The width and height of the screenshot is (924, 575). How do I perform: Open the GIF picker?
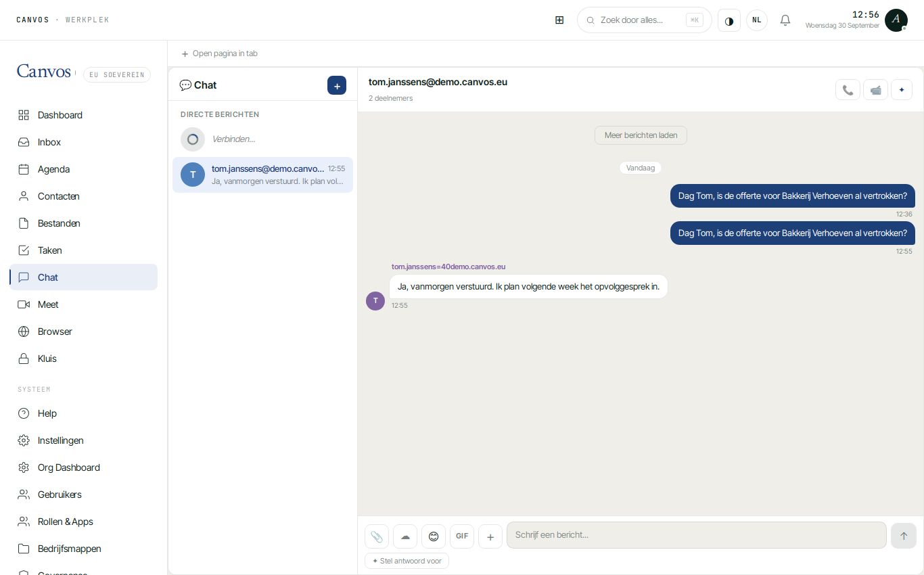[x=462, y=536]
